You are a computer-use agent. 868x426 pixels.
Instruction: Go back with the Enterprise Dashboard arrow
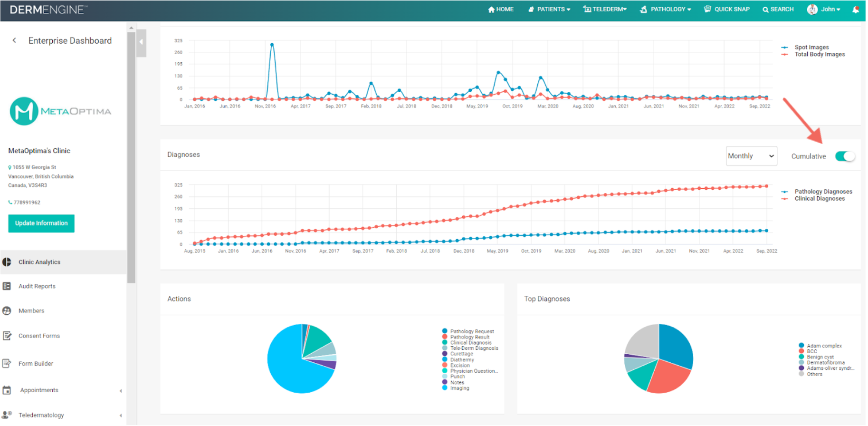14,40
